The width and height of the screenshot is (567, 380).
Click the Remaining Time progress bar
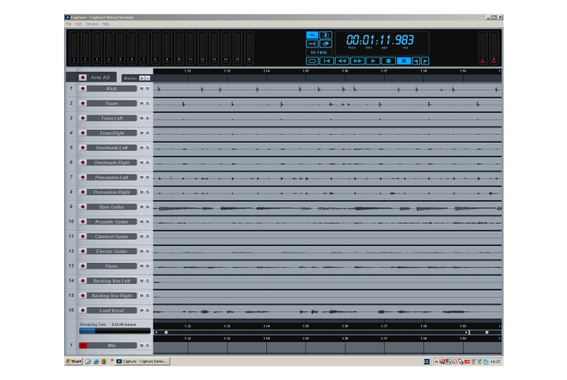point(115,331)
